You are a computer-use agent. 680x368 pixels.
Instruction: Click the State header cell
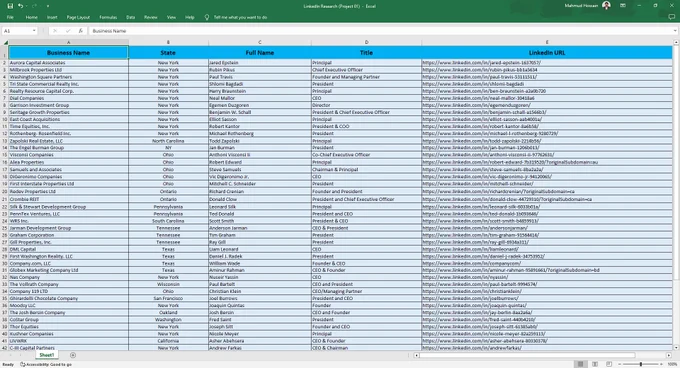(168, 52)
